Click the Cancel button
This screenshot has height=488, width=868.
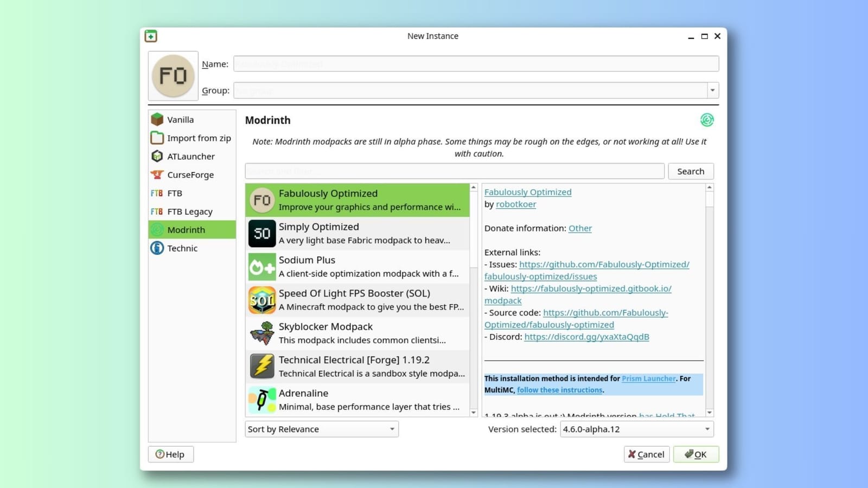(646, 454)
